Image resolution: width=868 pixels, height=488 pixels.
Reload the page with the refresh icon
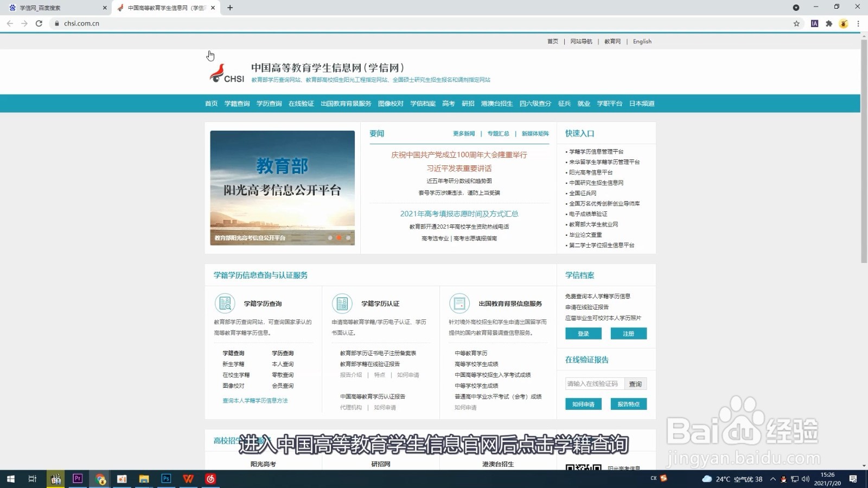point(39,23)
